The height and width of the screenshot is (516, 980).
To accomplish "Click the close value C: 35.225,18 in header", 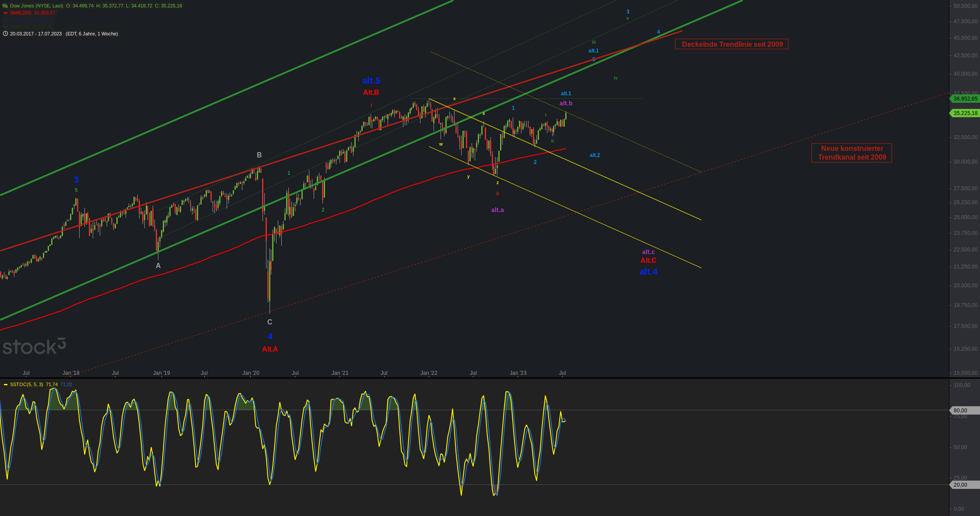I will (168, 6).
